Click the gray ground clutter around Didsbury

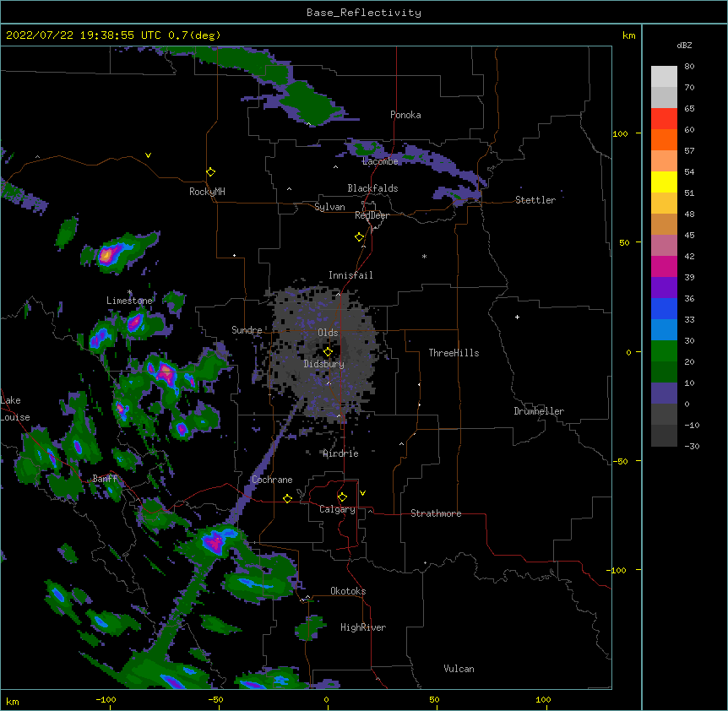pos(325,353)
